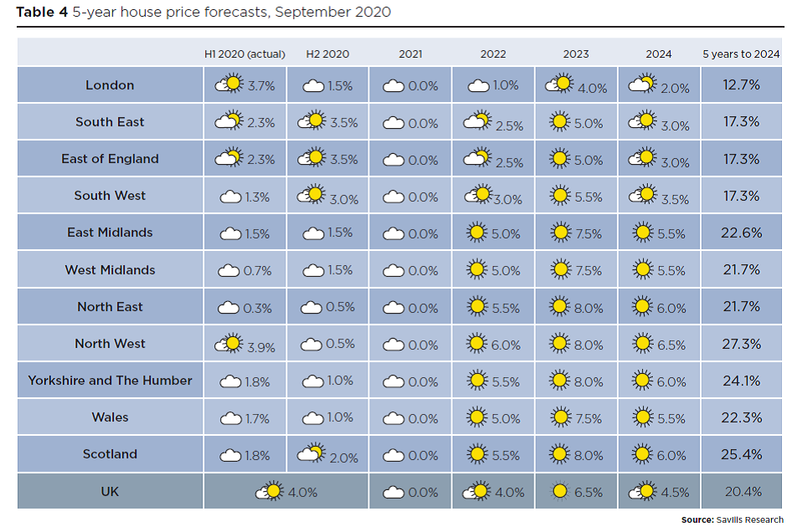Select the 5 years to 2024 column header
The height and width of the screenshot is (532, 787).
tap(741, 54)
